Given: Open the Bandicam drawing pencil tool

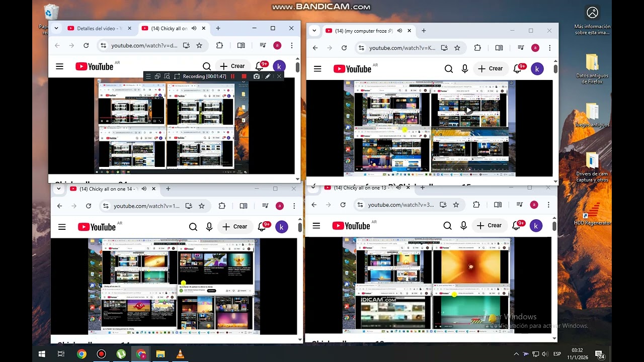Looking at the screenshot, I should point(268,76).
